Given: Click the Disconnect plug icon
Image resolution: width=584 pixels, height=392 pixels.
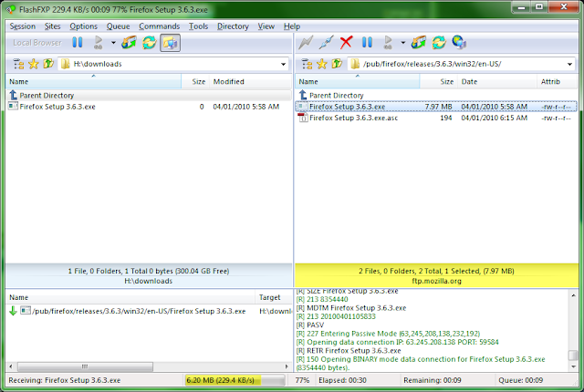Looking at the screenshot, I should [327, 43].
